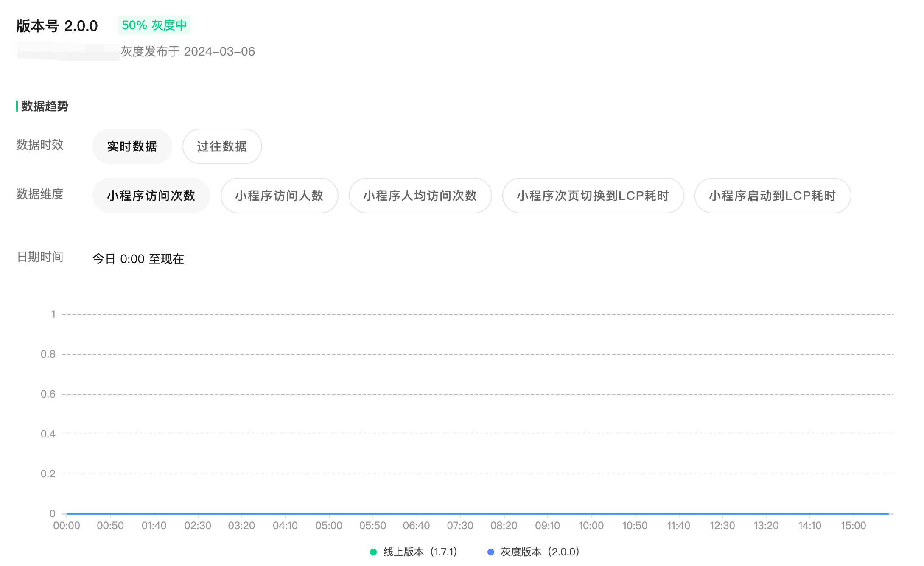Select 小程序访问次数 dimension

[x=151, y=196]
